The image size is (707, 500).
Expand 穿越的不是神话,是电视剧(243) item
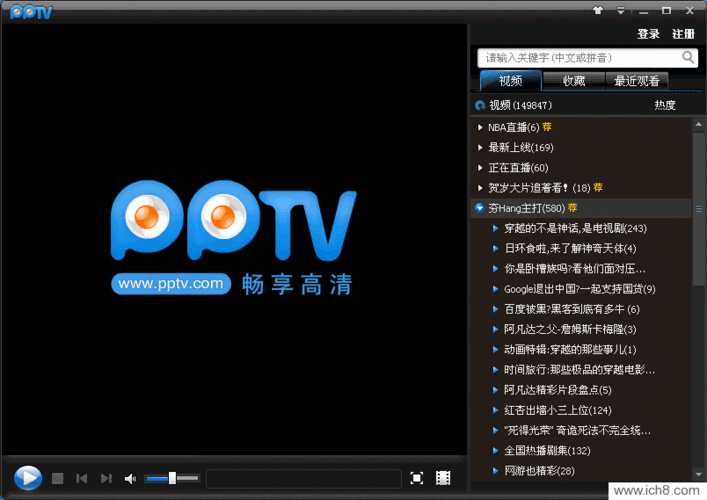pos(496,229)
